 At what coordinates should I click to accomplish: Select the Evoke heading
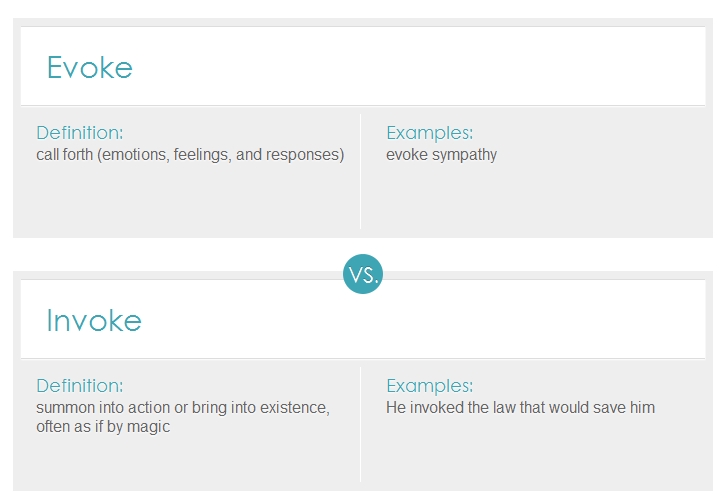(89, 68)
